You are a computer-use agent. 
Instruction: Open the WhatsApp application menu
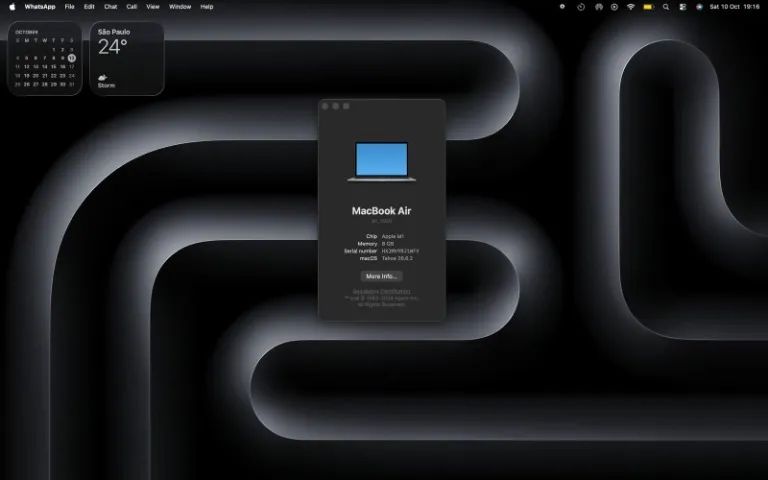coord(40,7)
